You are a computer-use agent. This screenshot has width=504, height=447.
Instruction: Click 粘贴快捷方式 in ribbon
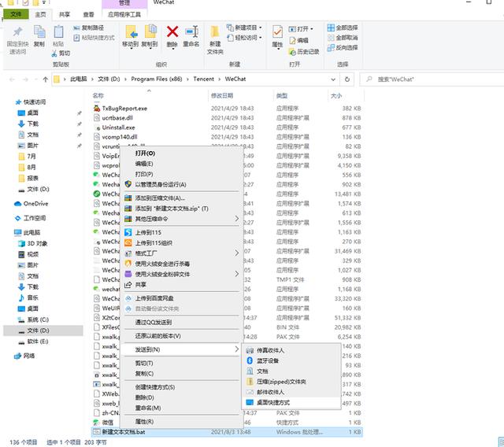[x=94, y=38]
